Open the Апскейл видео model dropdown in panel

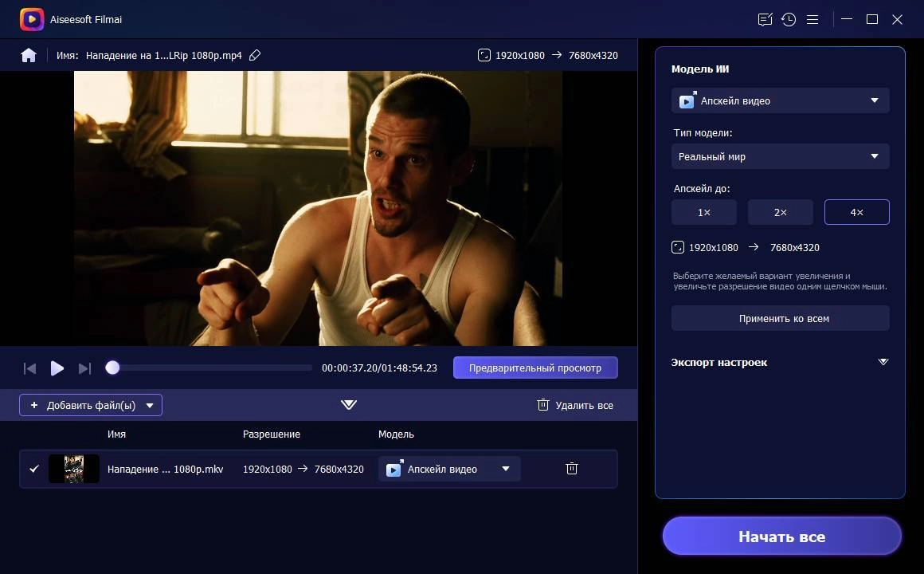pyautogui.click(x=780, y=101)
